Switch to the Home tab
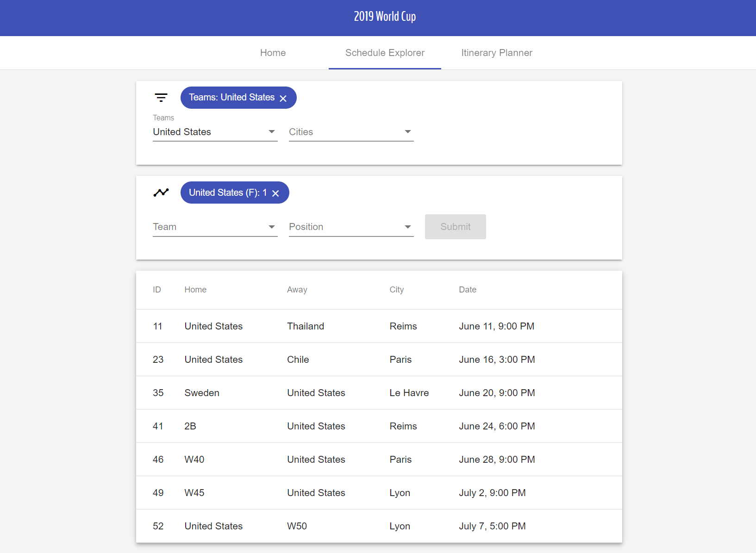 tap(273, 53)
